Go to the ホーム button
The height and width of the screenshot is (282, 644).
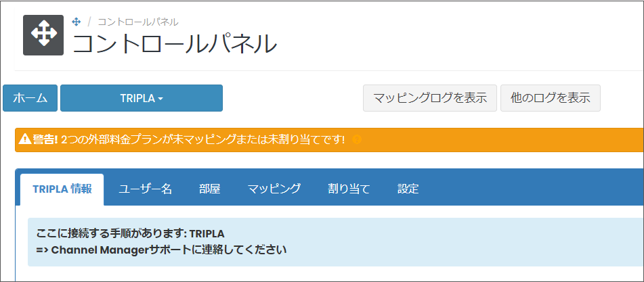30,98
